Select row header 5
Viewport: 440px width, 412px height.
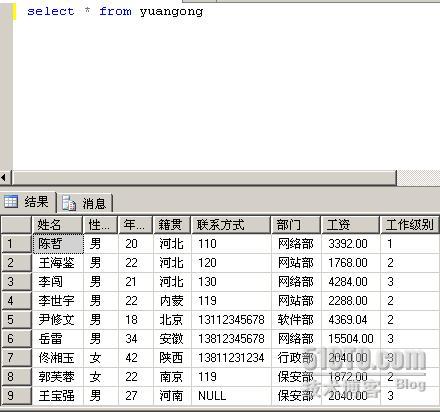(16, 320)
